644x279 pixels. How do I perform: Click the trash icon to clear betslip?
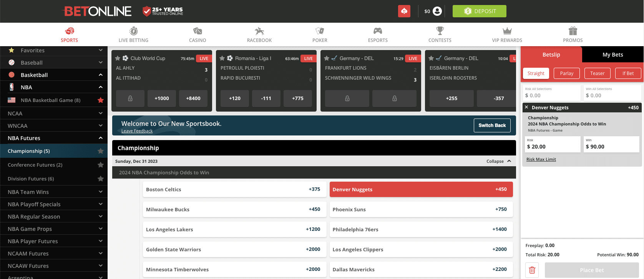(532, 270)
